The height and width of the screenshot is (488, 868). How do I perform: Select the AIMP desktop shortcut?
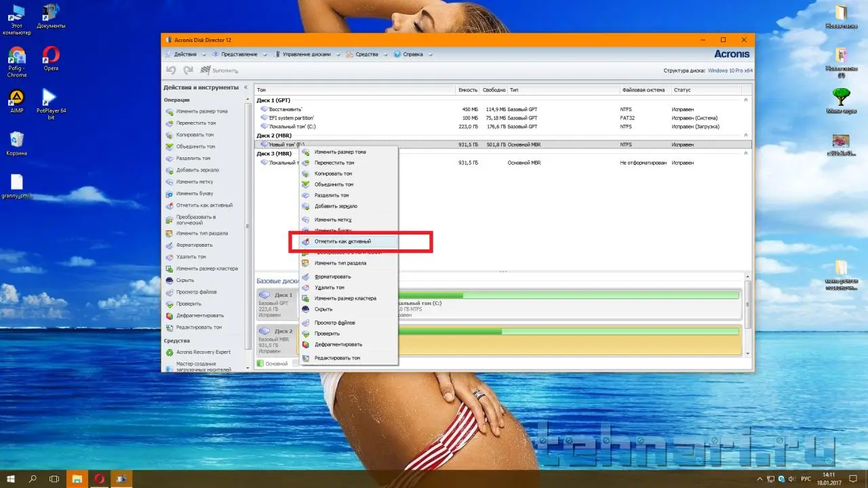(17, 100)
